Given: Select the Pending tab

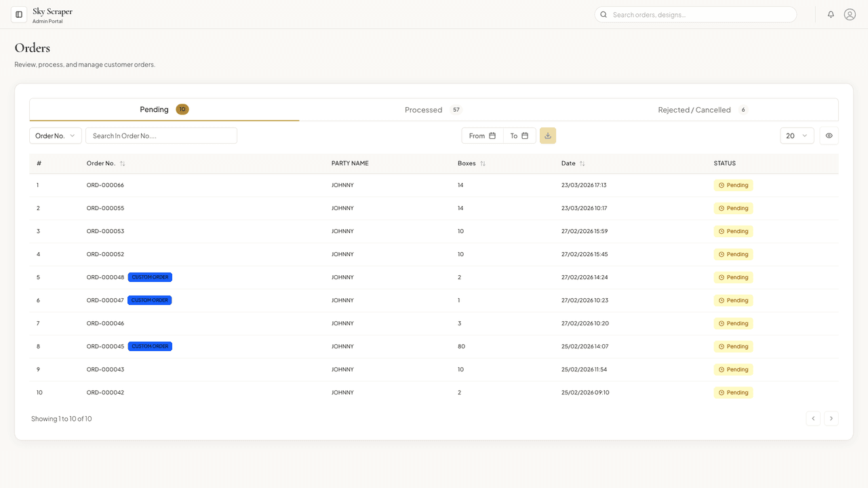Looking at the screenshot, I should pos(164,110).
